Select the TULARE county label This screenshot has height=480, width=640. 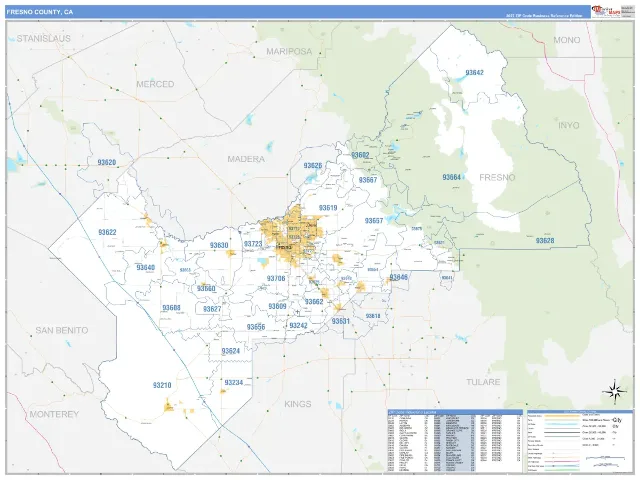click(483, 382)
